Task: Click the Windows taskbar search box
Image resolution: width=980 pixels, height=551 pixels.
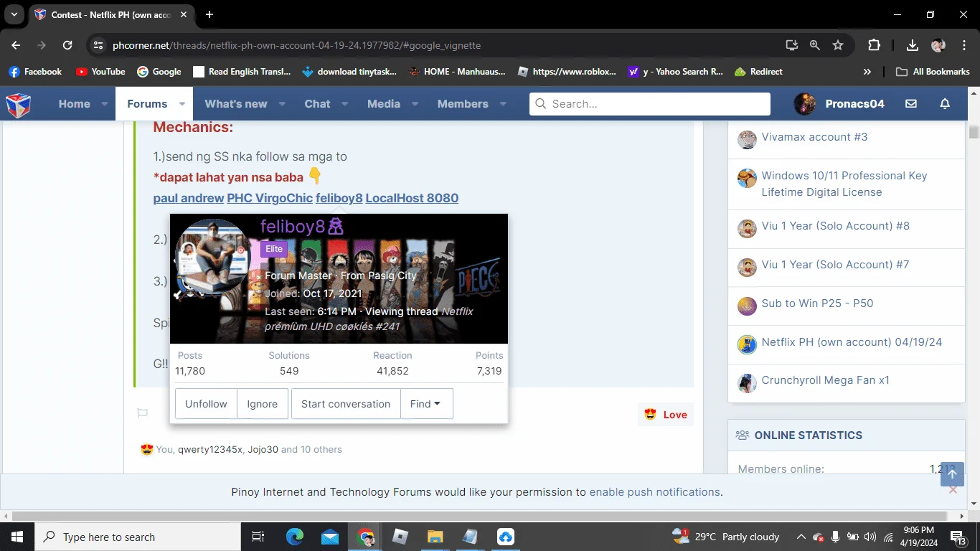Action: pos(138,537)
